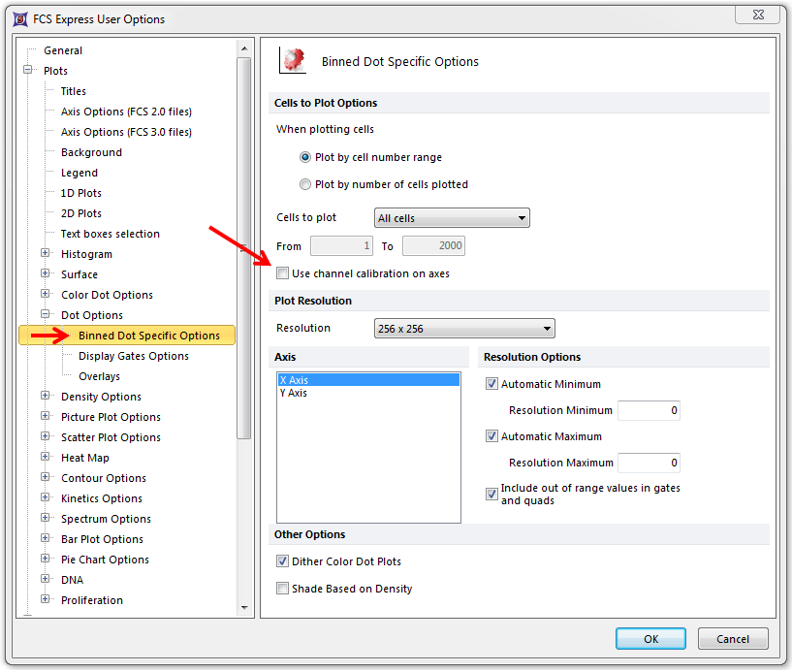
Task: Uncheck Dither Color Dot Plots
Action: click(283, 561)
